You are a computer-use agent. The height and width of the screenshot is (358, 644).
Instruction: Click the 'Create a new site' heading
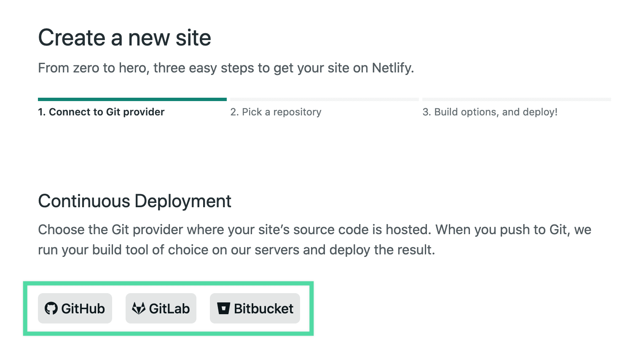click(125, 38)
